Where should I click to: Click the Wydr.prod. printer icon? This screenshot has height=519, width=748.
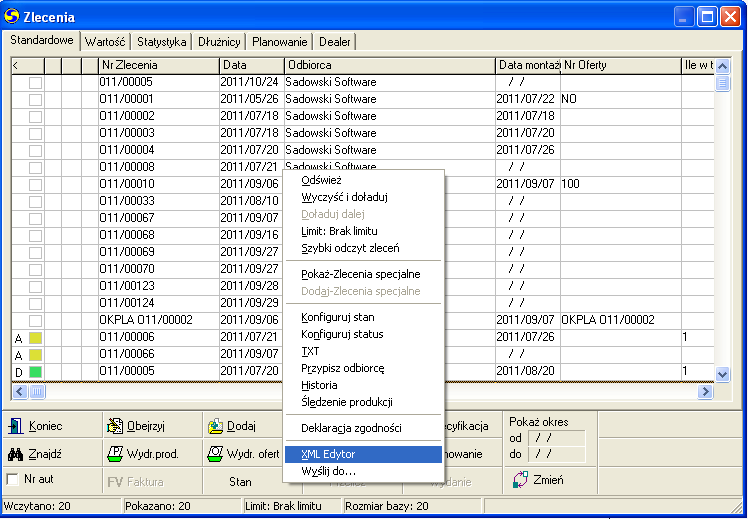click(x=115, y=454)
